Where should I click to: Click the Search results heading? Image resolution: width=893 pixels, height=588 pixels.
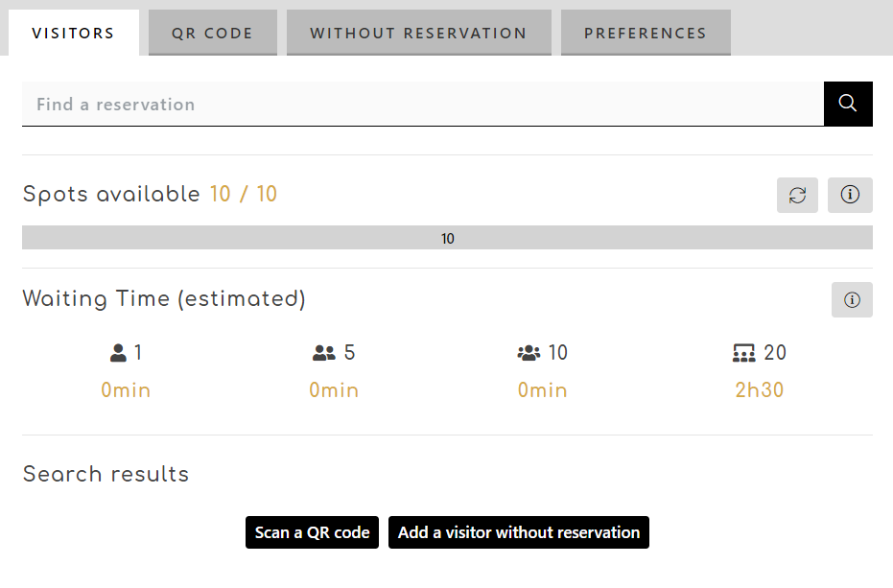pyautogui.click(x=106, y=474)
